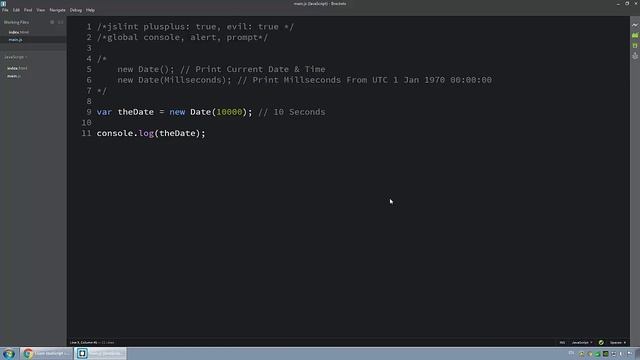Open the Debug menu
Viewport: 640px width, 360px height.
point(76,10)
